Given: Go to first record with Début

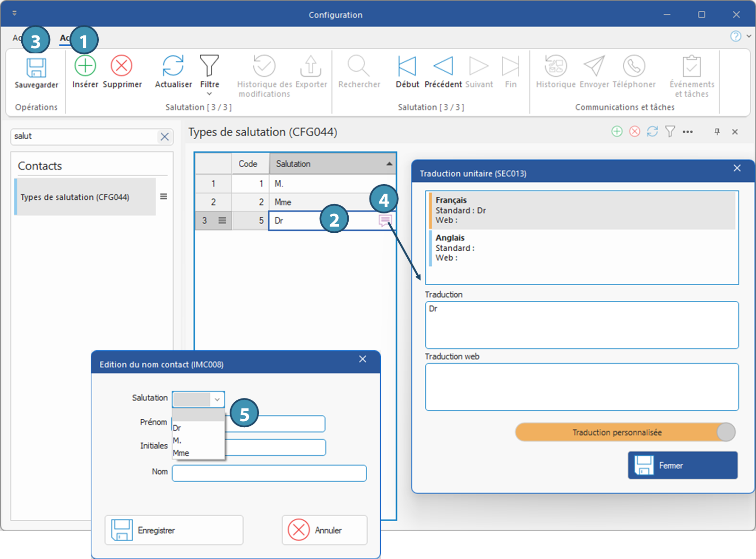Looking at the screenshot, I should [x=407, y=66].
